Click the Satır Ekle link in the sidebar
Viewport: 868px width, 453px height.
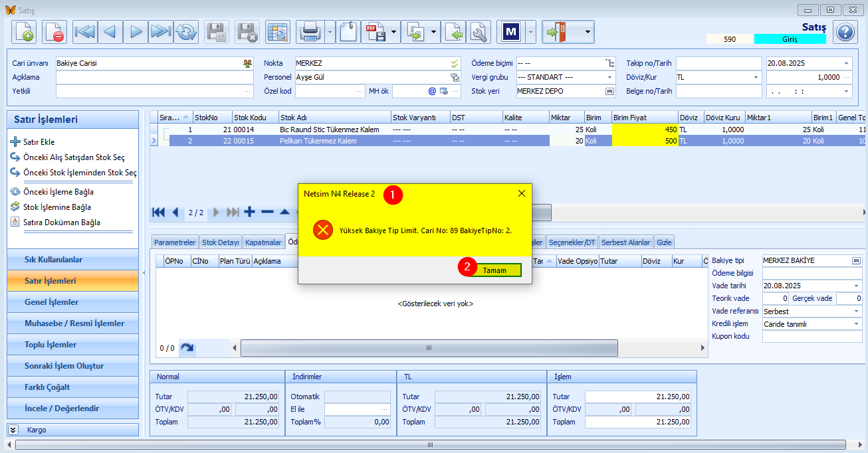(39, 142)
